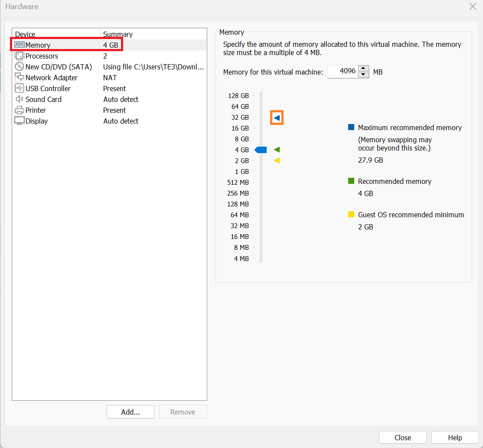Click the 64 GB slider label

click(x=240, y=107)
